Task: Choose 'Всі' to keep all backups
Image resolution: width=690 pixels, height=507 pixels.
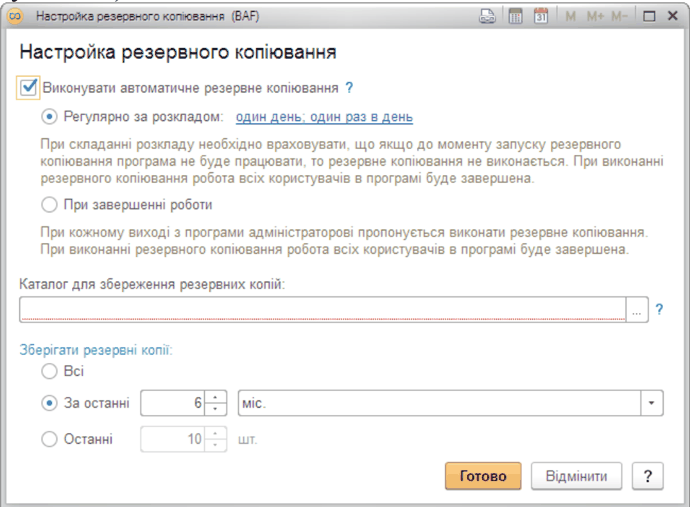Action: point(50,371)
